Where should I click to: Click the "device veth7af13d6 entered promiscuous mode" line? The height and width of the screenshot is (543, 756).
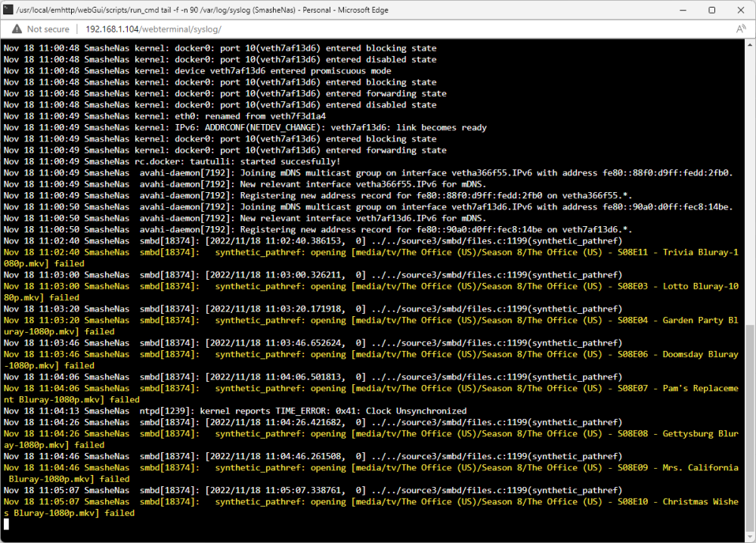197,71
